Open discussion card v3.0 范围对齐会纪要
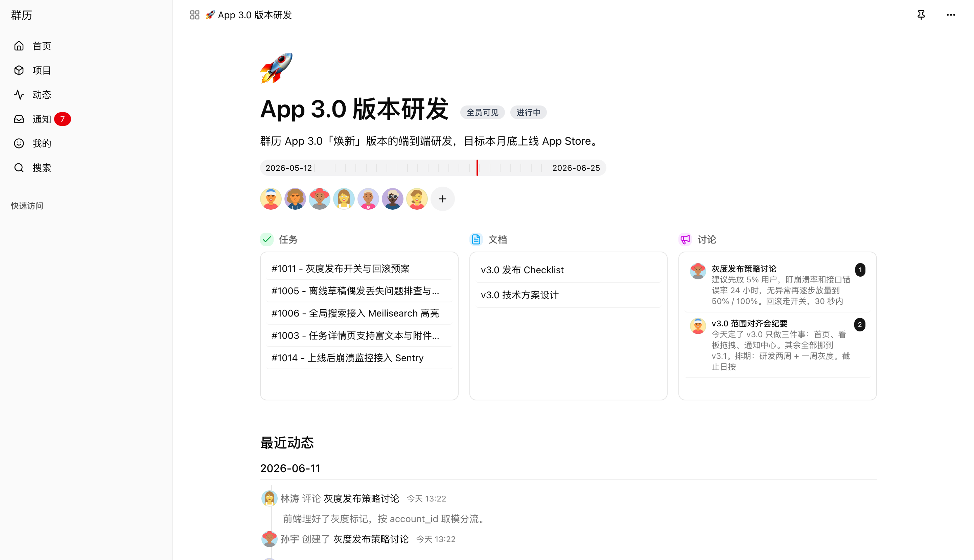Viewport: 974px width, 560px height. point(777,345)
